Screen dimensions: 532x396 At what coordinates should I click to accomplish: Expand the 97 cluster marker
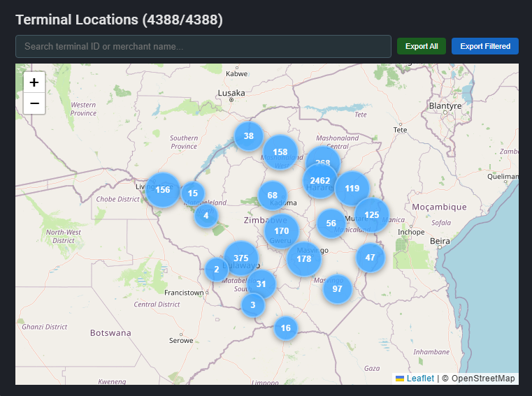[x=337, y=289]
